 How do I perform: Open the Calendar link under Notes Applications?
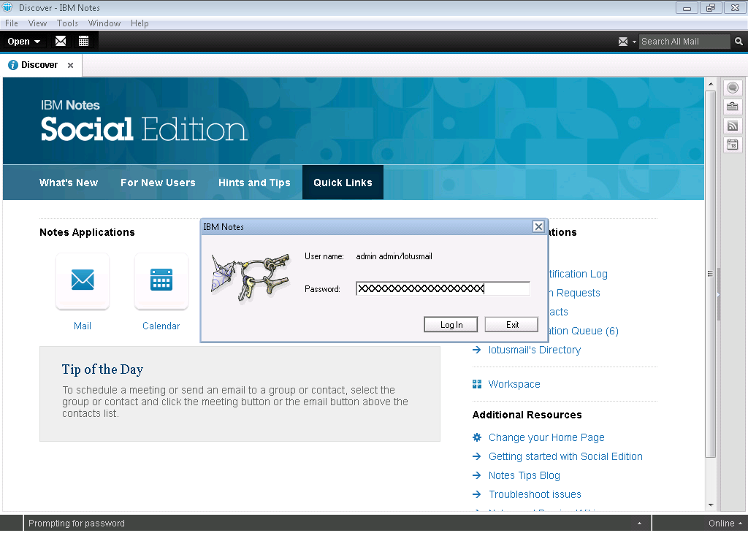coord(161,326)
